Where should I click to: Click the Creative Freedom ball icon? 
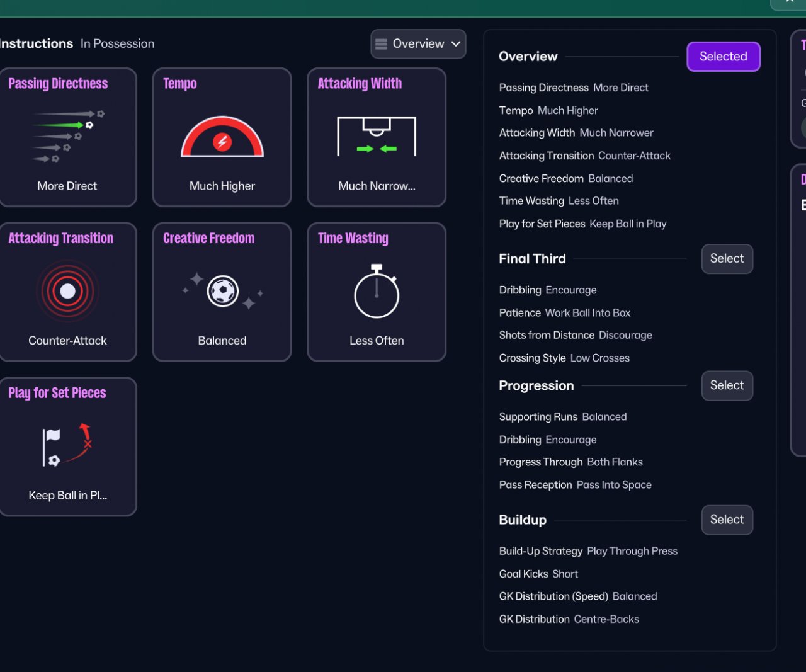pyautogui.click(x=222, y=291)
